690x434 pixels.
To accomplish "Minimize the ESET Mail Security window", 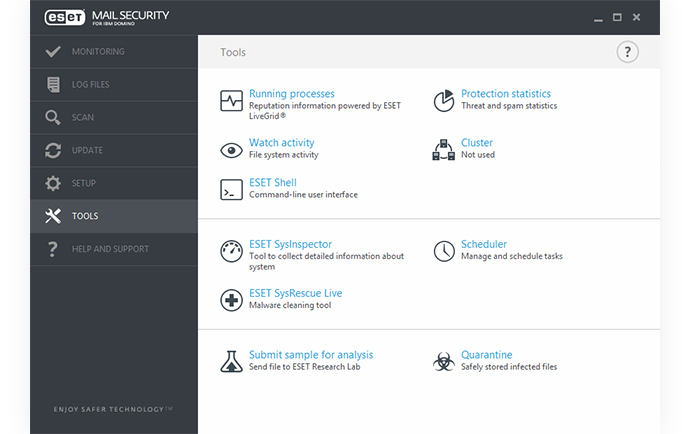I will click(598, 18).
